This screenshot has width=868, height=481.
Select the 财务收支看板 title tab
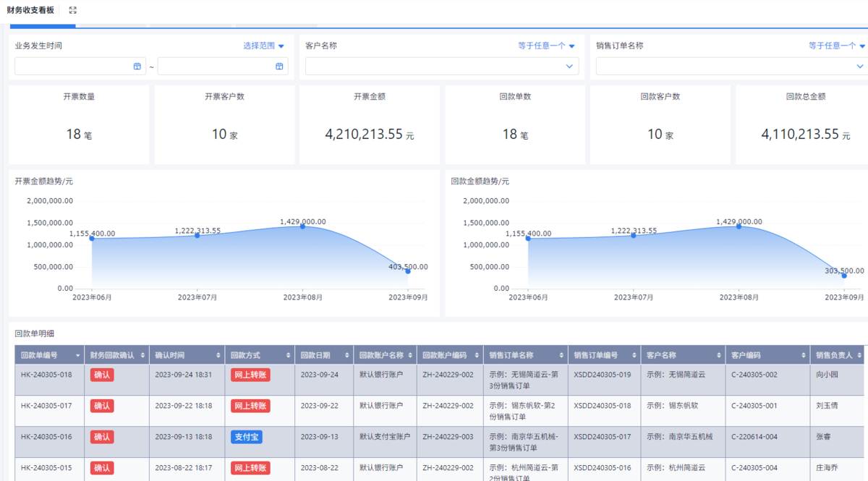pos(30,10)
